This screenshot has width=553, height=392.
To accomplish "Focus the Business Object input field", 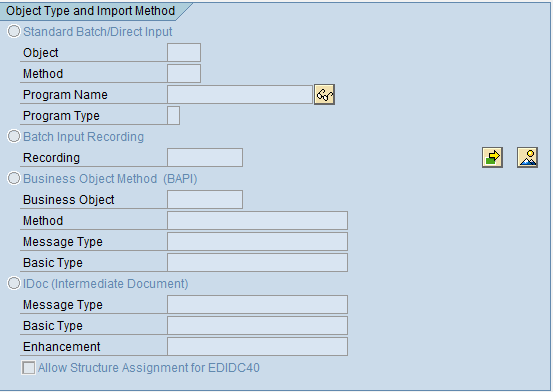I will 205,199.
